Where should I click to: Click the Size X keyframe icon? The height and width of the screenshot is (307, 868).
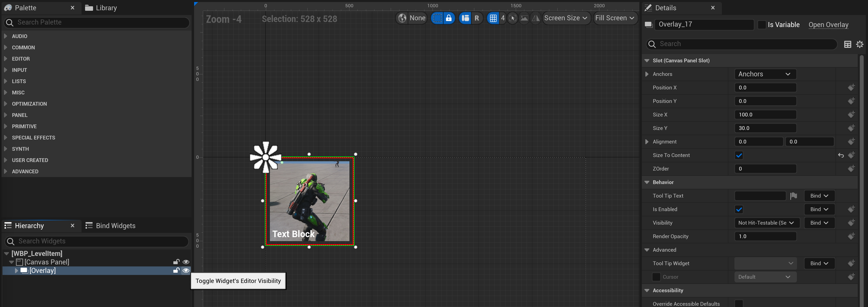851,114
